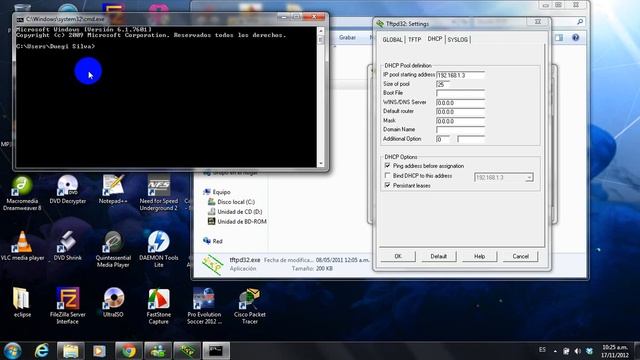Click the Windows Start orb
640x360 pixels.
[x=13, y=351]
